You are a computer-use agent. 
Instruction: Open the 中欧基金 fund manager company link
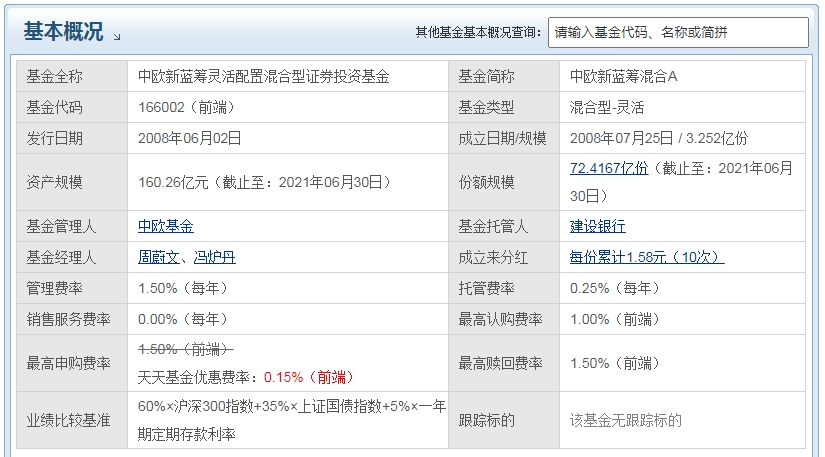click(x=166, y=226)
